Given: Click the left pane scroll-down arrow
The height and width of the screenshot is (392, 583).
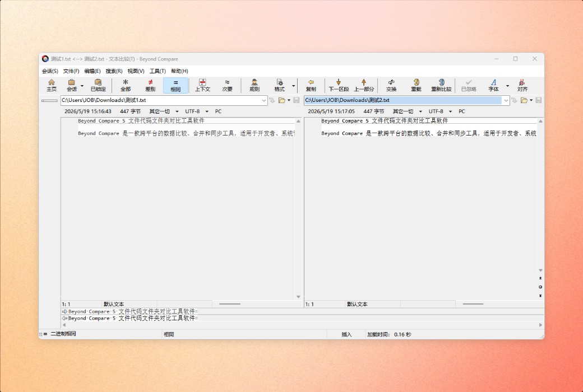Looking at the screenshot, I should pyautogui.click(x=298, y=296).
